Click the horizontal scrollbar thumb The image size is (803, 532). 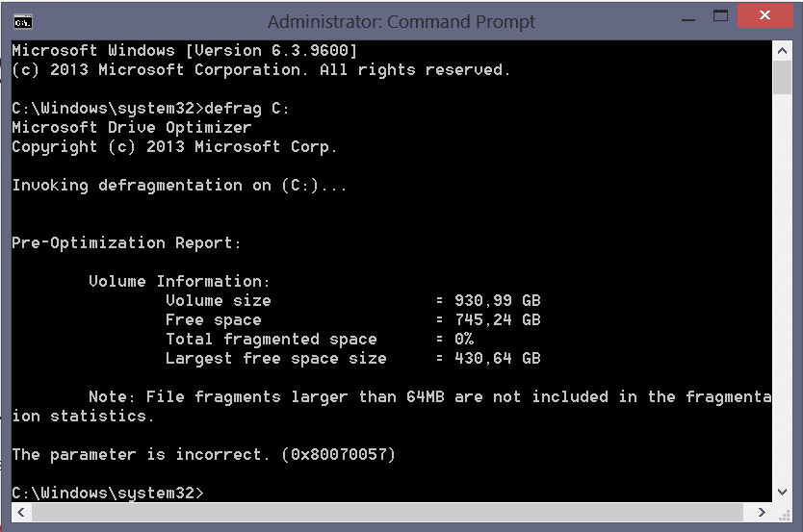387,512
